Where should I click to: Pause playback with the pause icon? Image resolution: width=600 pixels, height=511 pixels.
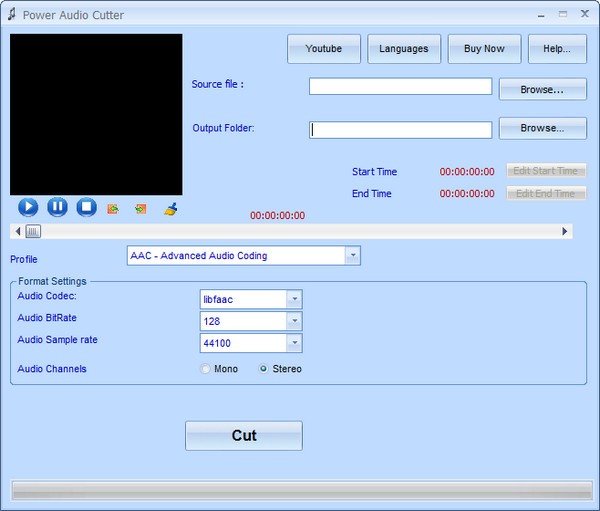point(57,207)
